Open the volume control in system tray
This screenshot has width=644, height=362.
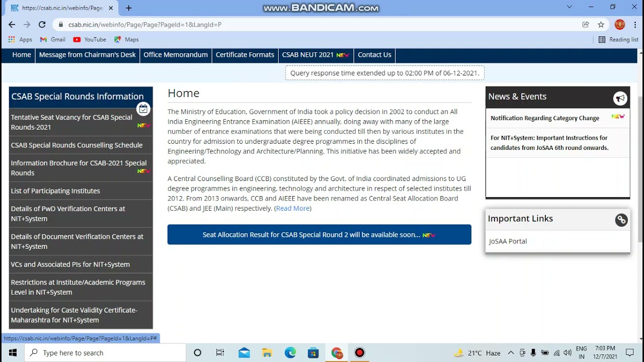tap(568, 353)
